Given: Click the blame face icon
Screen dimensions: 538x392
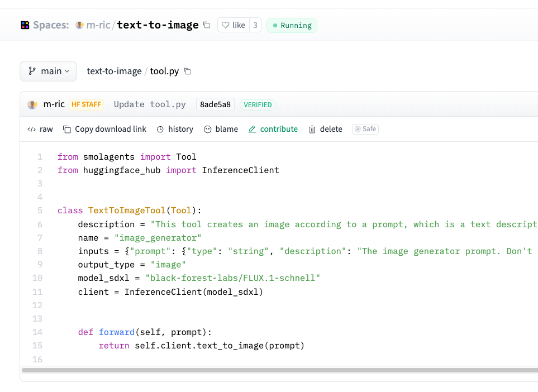Looking at the screenshot, I should click(x=208, y=130).
